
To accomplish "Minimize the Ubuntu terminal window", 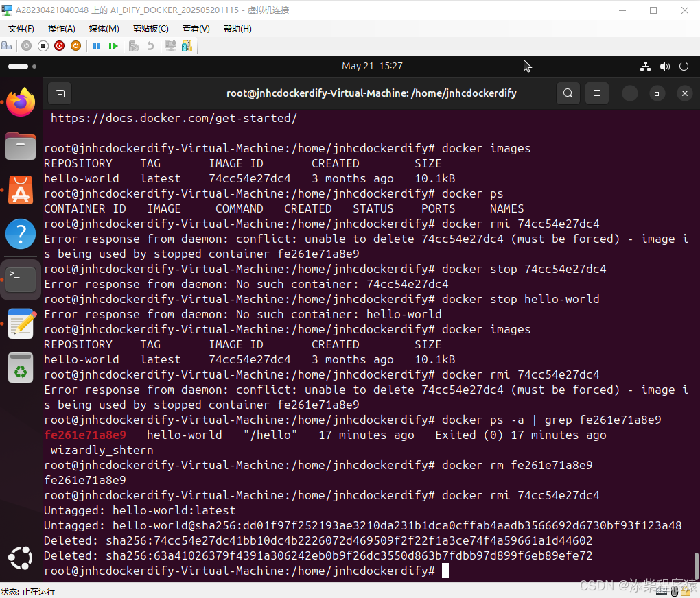I will [630, 94].
